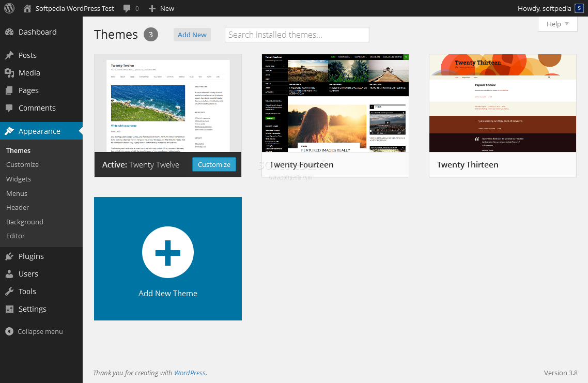Screen dimensions: 588x383
Task: Open Comments in the sidebar
Action: pyautogui.click(x=37, y=108)
